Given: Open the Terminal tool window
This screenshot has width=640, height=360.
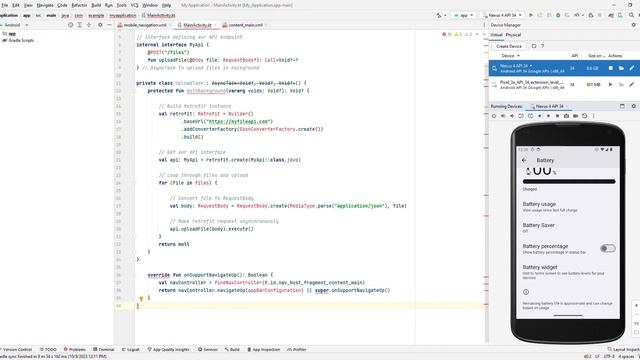Looking at the screenshot, I should [104, 349].
